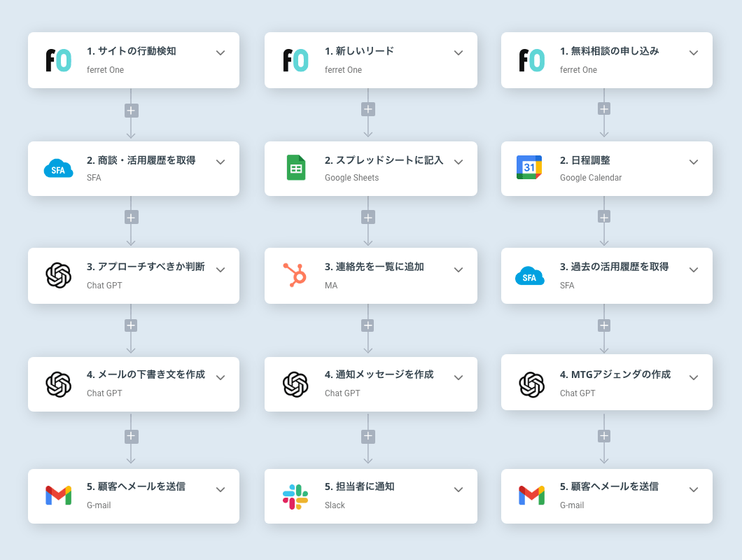
Task: Expand the 通知メッセージを作成 step chevron
Action: (x=458, y=377)
